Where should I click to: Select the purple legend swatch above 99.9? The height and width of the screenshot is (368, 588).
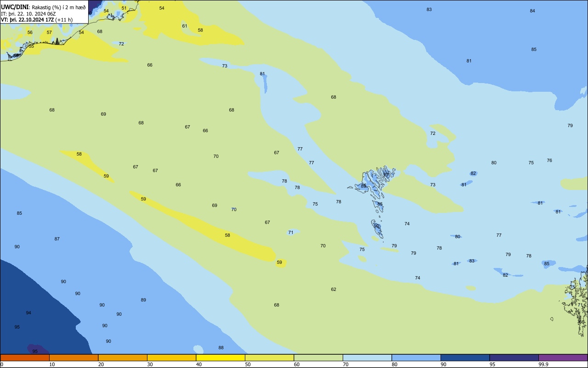tap(563, 357)
